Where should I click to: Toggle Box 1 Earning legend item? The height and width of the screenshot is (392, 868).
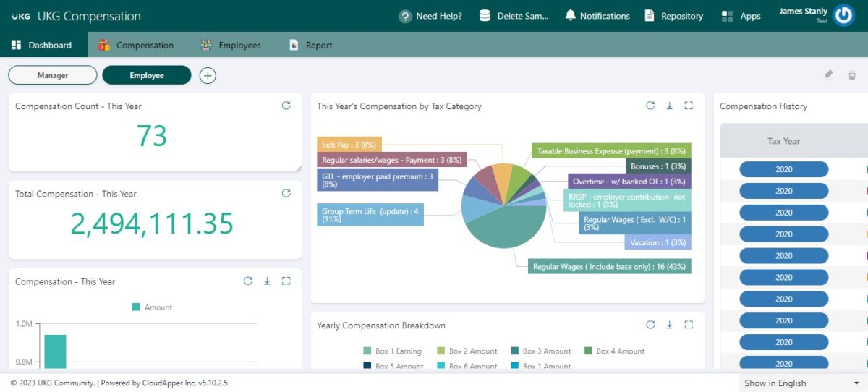coord(392,351)
